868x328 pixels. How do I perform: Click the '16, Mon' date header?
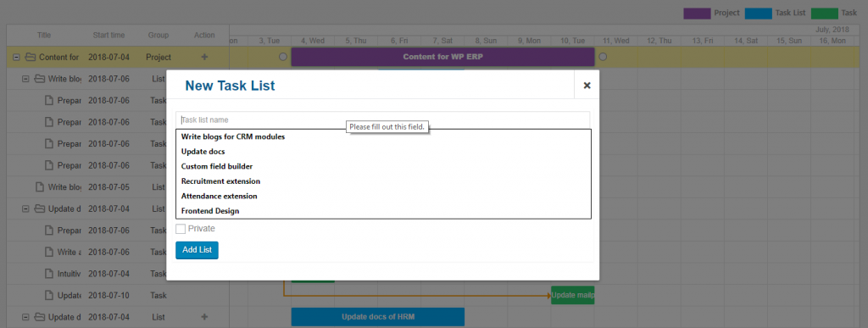832,41
